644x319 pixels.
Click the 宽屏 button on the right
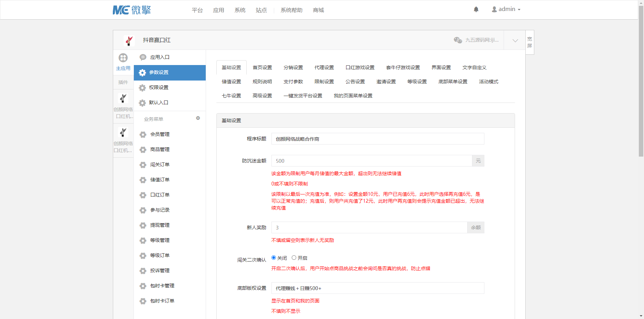tap(529, 42)
